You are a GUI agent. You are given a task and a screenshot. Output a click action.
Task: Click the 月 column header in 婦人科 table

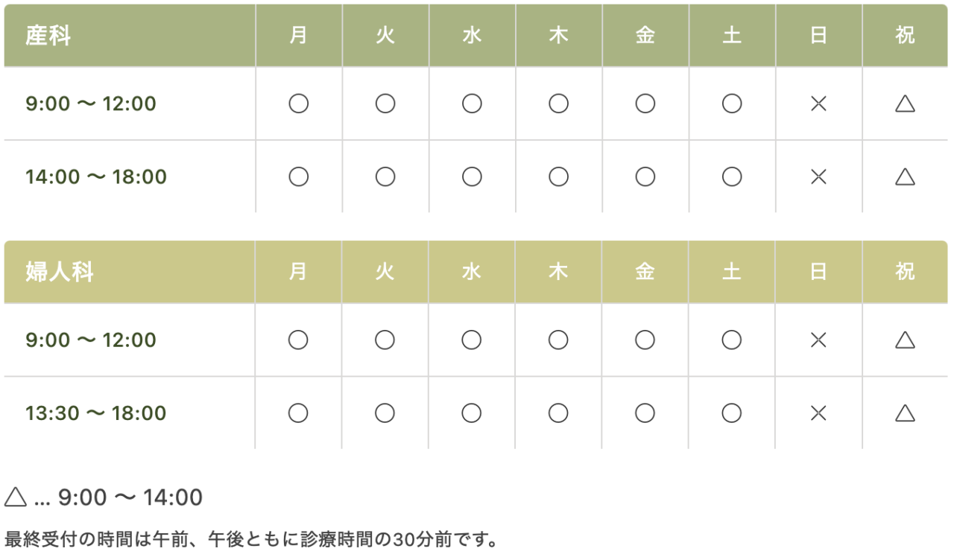tap(298, 272)
